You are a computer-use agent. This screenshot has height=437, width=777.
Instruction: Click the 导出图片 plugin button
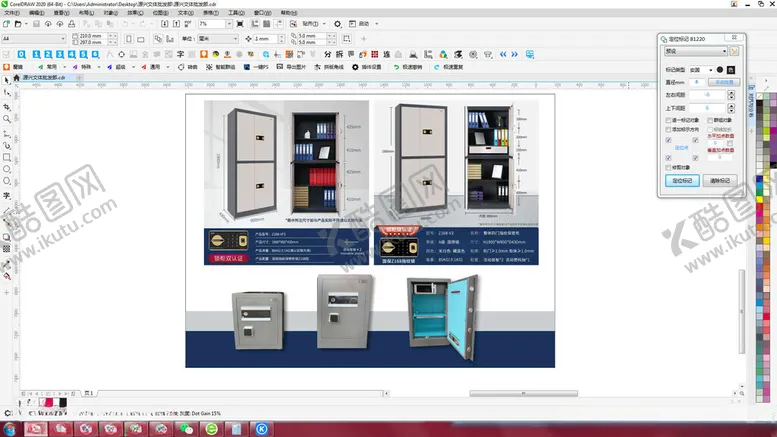coord(291,67)
